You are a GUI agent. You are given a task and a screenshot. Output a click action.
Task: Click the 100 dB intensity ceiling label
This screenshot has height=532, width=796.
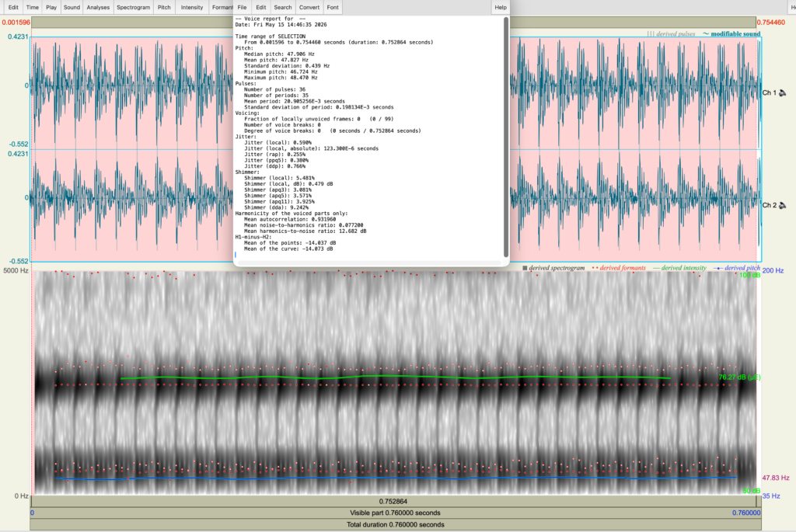(749, 275)
